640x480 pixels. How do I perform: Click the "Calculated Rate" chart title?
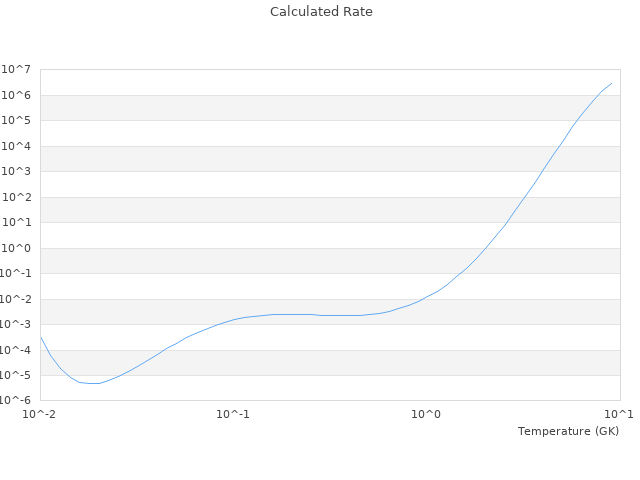coord(320,12)
